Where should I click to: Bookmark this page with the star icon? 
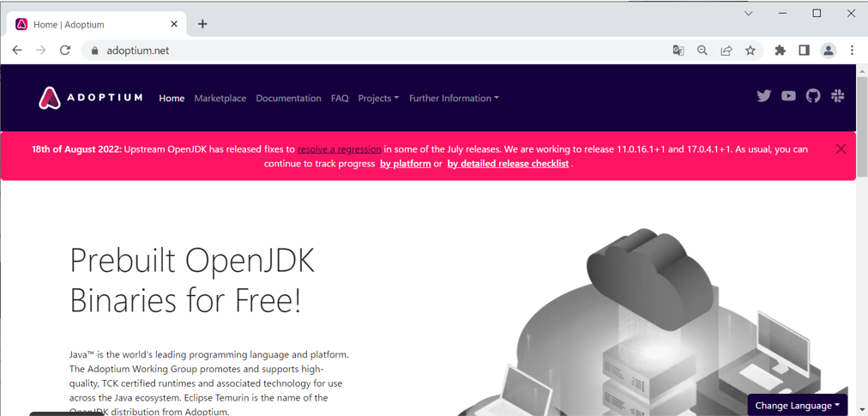[750, 51]
